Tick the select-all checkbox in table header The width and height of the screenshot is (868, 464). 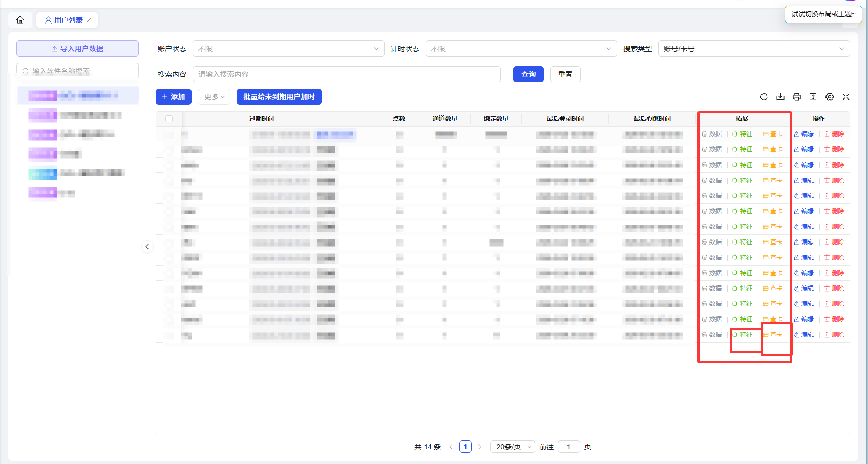point(169,119)
